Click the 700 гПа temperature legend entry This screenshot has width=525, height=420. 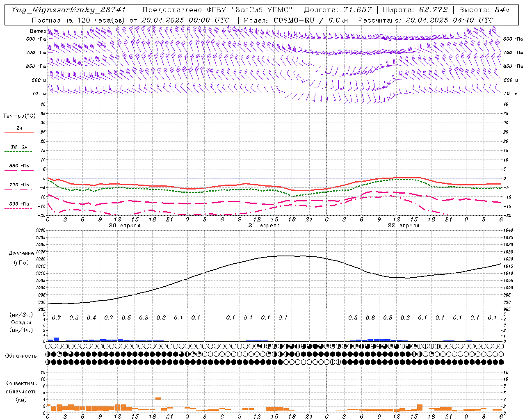point(19,185)
